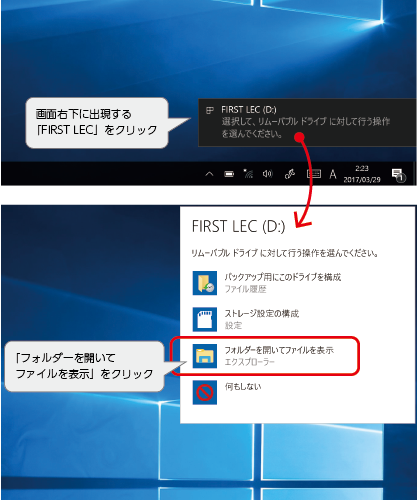
Task: Toggle the IME input mode A indicator
Action: click(333, 174)
